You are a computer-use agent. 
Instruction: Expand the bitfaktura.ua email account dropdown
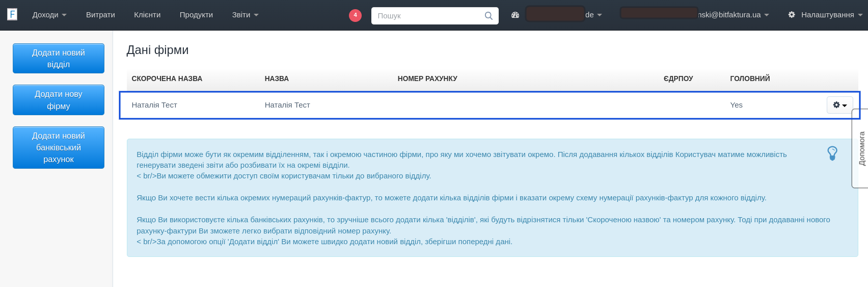[733, 15]
